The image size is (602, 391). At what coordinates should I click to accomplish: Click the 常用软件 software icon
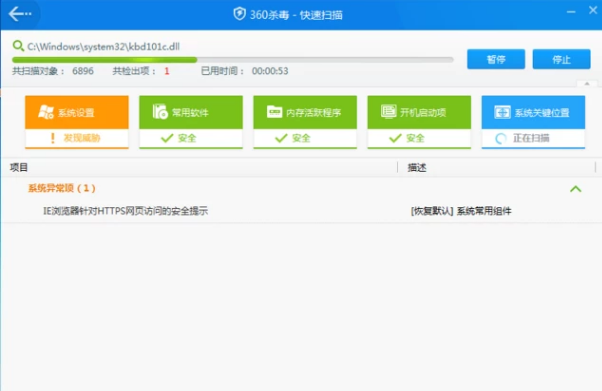pyautogui.click(x=160, y=112)
